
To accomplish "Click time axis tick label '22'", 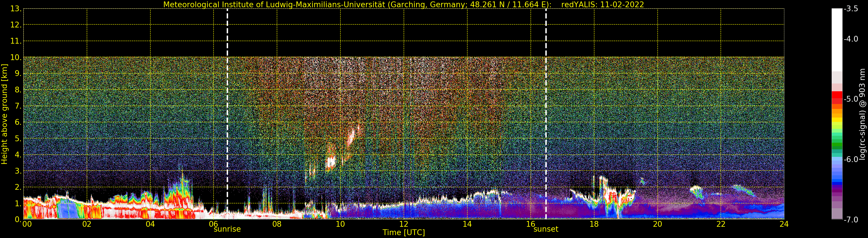I will point(721,224).
